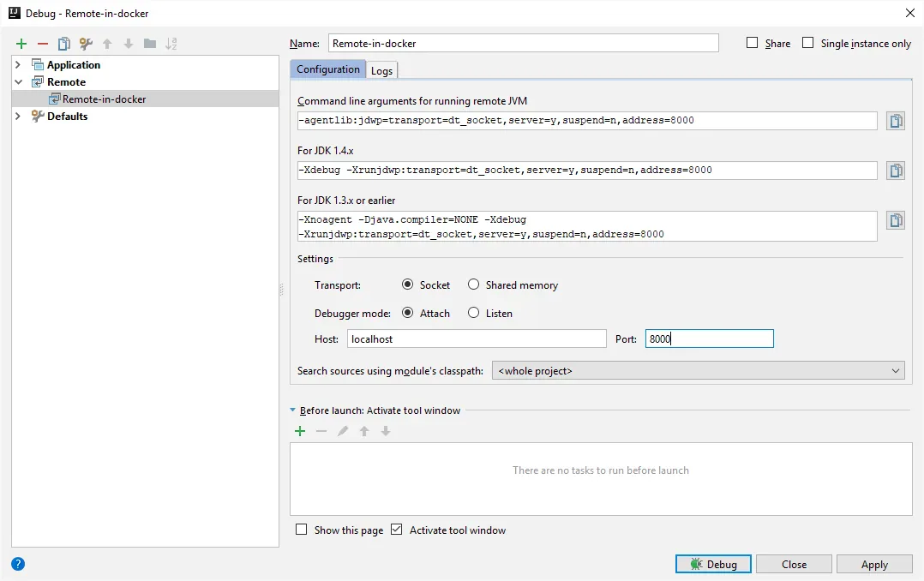Choose Attach debugger mode
The image size is (924, 581).
tap(407, 313)
